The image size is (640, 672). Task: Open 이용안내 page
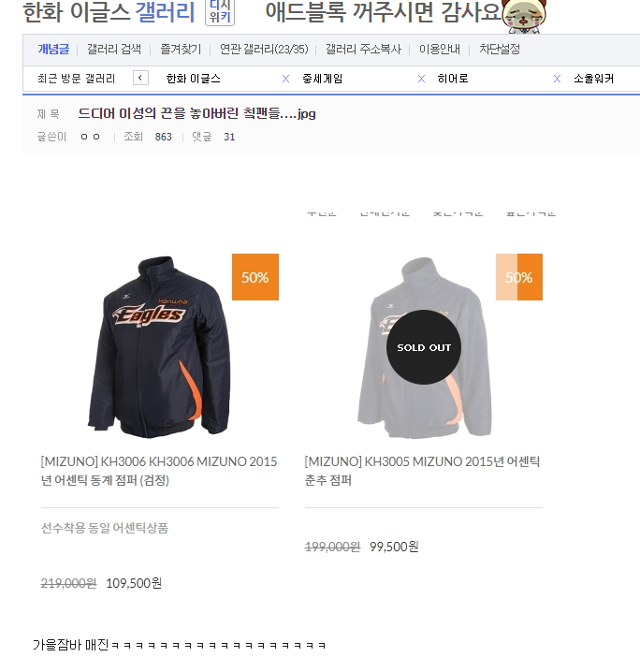(x=440, y=50)
